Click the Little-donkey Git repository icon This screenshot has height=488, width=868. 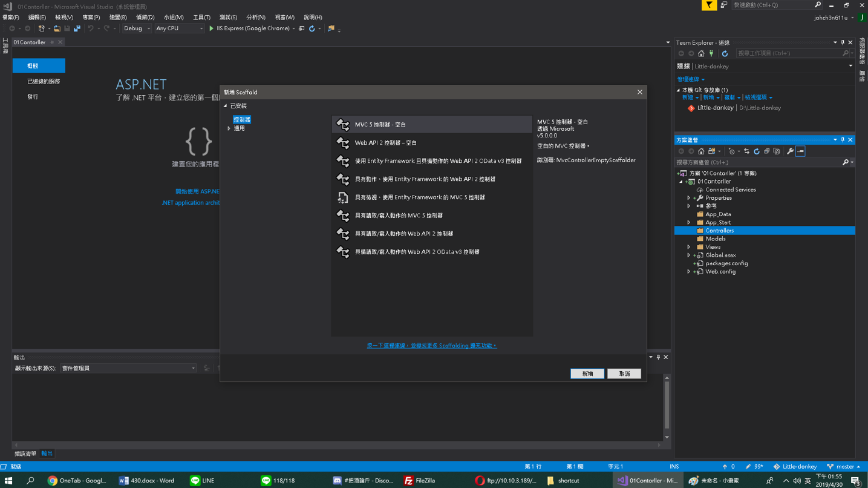pos(691,108)
